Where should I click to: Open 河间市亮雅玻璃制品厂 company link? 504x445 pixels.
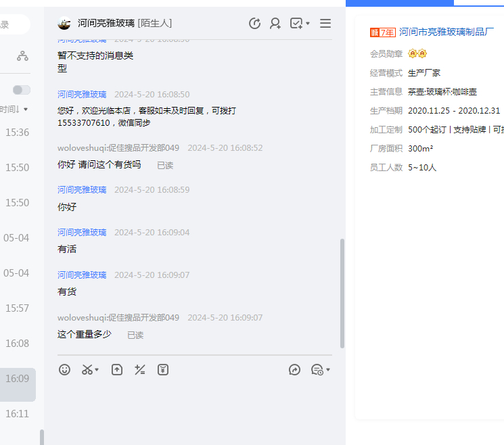point(446,32)
